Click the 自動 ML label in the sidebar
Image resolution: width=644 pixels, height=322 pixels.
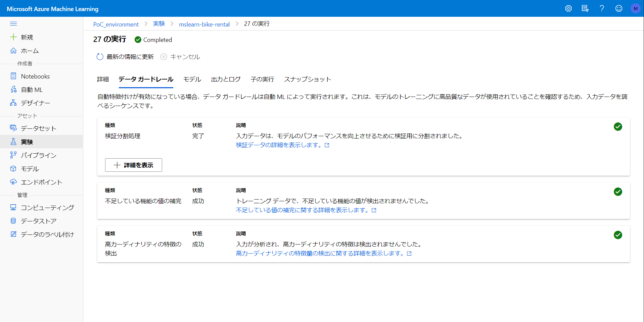pos(32,90)
